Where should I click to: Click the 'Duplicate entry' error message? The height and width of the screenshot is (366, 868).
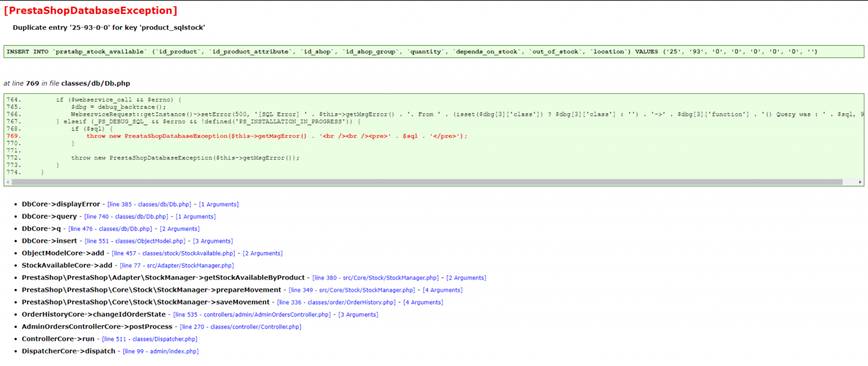tap(109, 28)
